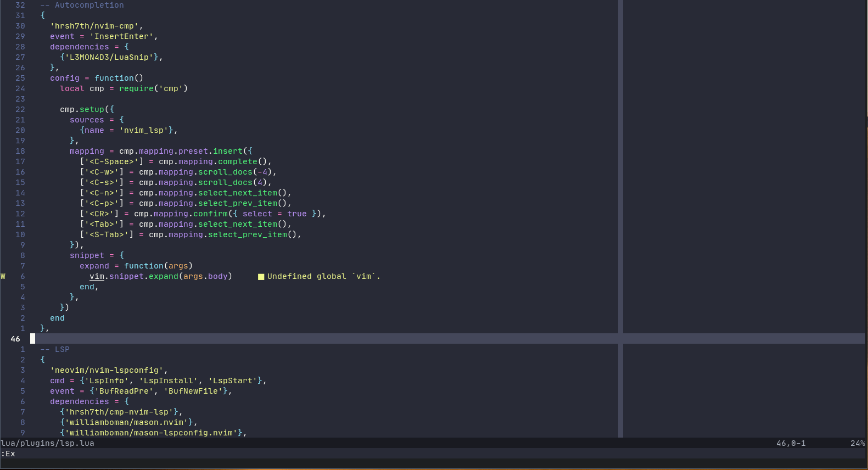
Task: Click the require('cmp') call
Action: coord(154,88)
